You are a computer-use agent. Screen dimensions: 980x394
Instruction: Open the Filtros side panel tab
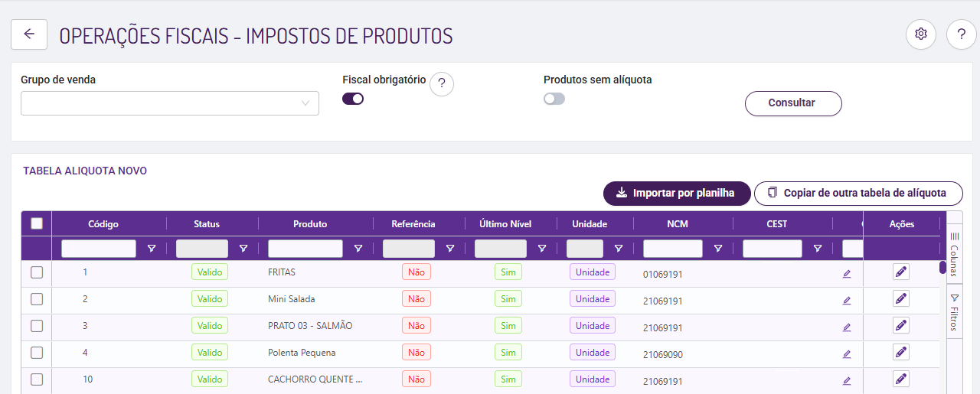[x=955, y=311]
